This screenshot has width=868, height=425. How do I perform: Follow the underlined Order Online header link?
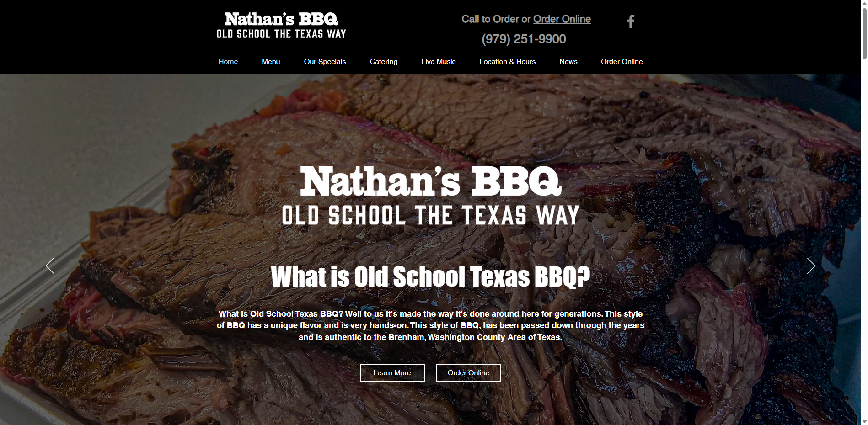pyautogui.click(x=562, y=19)
